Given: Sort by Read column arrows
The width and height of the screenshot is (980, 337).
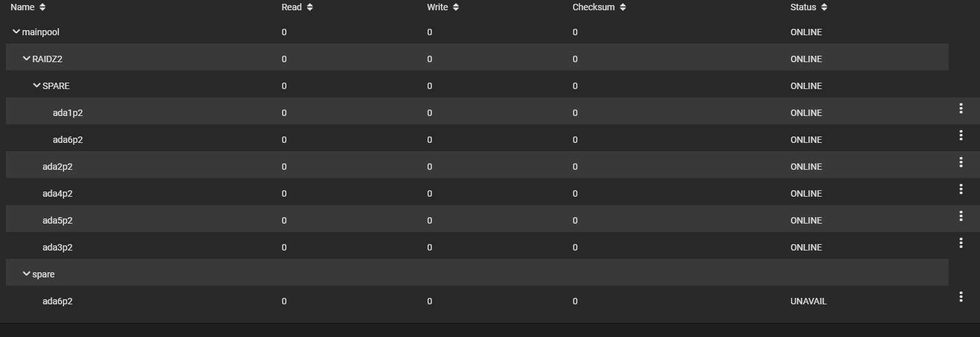Looking at the screenshot, I should (x=310, y=7).
